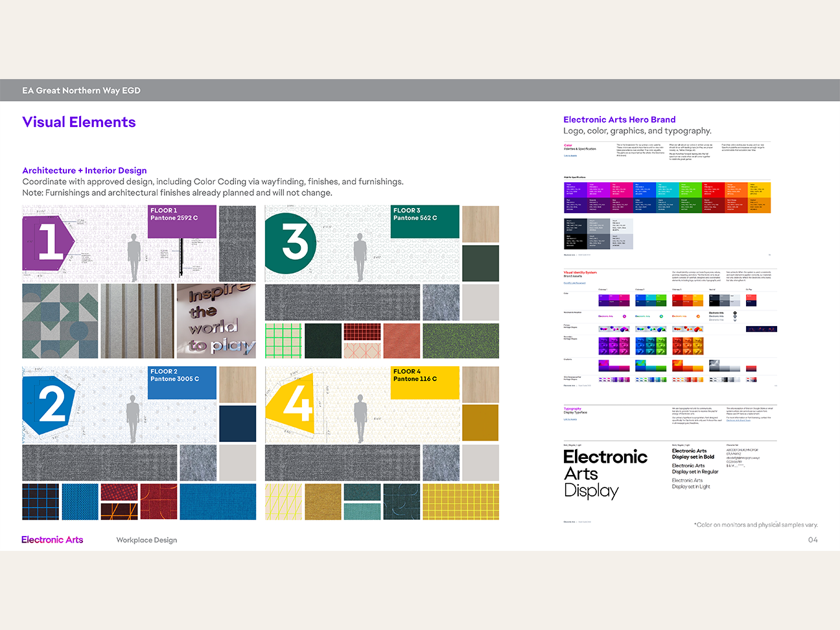Select the large solid blue fabric sample
Image resolution: width=840 pixels, height=630 pixels.
[218, 502]
